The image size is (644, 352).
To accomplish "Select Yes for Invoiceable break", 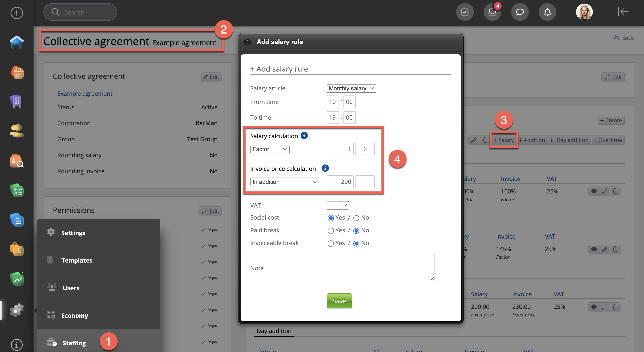I will click(330, 244).
